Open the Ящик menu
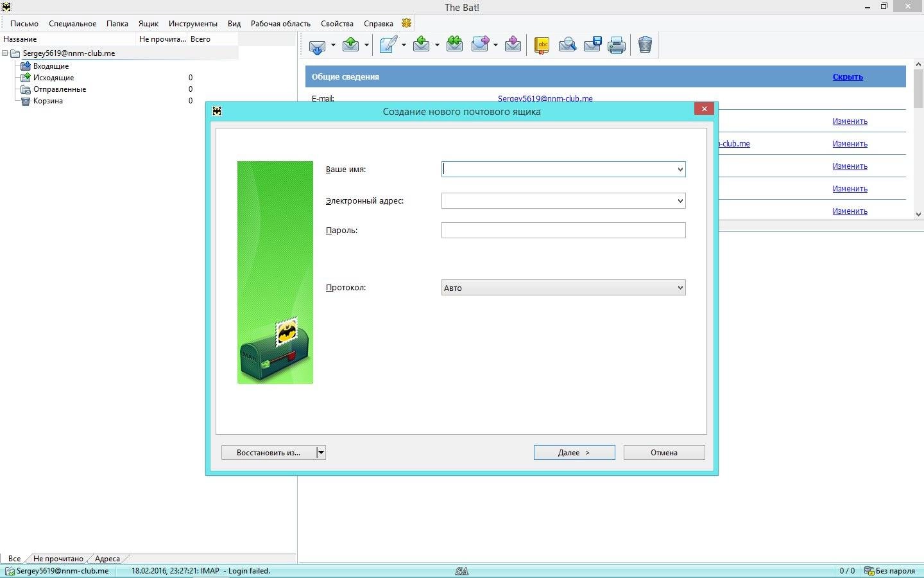Viewport: 924px width, 578px height. (148, 24)
